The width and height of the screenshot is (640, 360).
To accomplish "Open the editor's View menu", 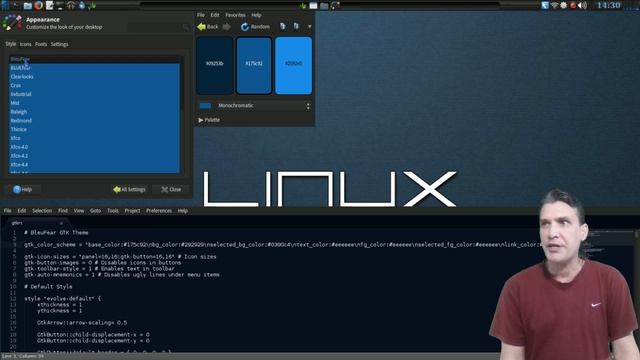I will pyautogui.click(x=79, y=211).
